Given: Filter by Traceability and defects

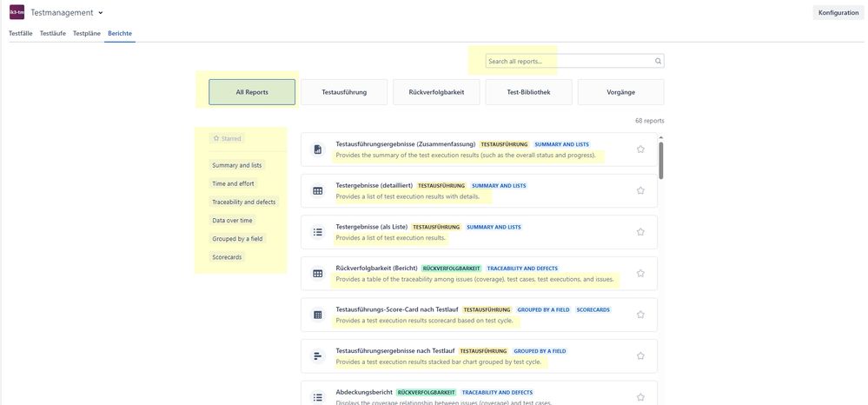Looking at the screenshot, I should (244, 202).
